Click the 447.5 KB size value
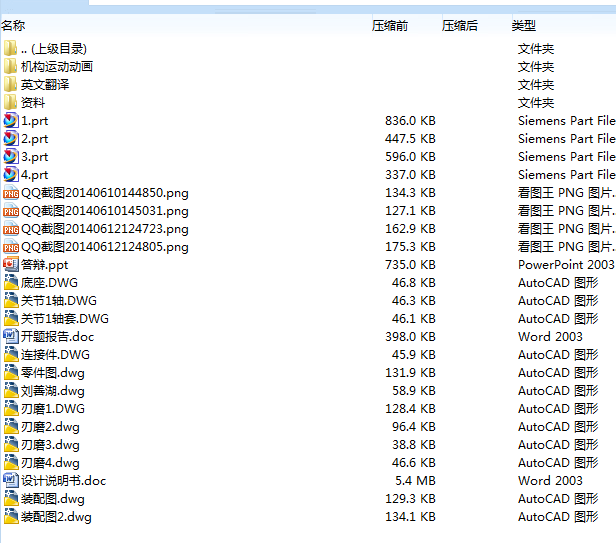616x543 pixels. [x=410, y=139]
